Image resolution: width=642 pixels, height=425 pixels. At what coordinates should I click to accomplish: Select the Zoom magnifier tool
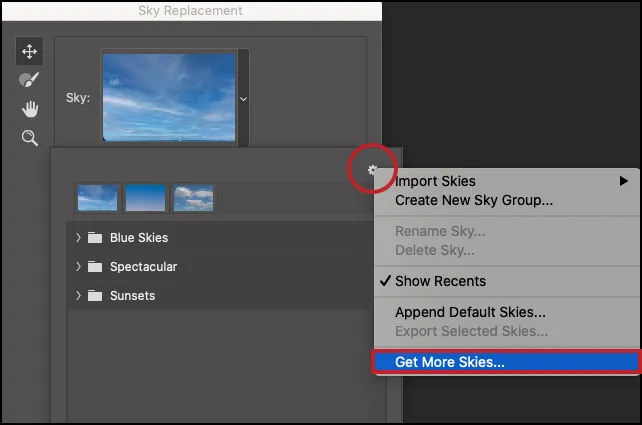click(x=29, y=138)
